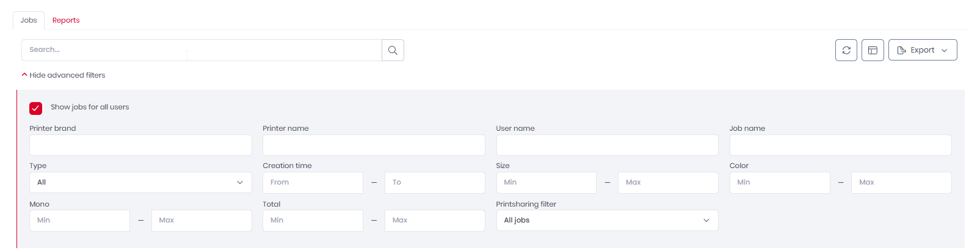Open the column layout icon button
This screenshot has height=250, width=980.
[873, 50]
